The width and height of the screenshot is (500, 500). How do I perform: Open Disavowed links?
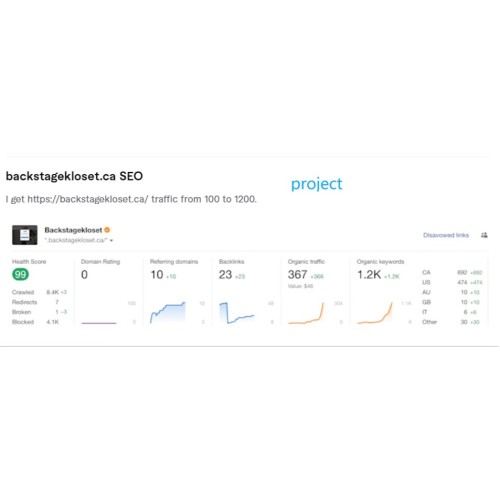pyautogui.click(x=446, y=235)
